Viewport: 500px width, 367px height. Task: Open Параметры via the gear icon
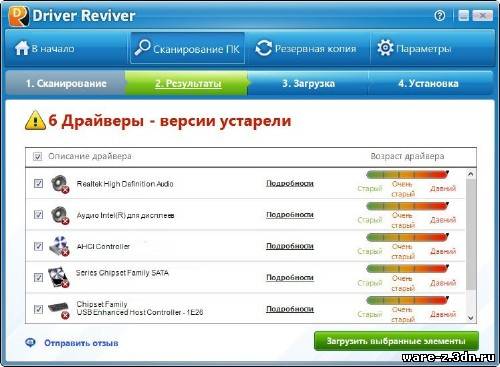click(x=385, y=48)
